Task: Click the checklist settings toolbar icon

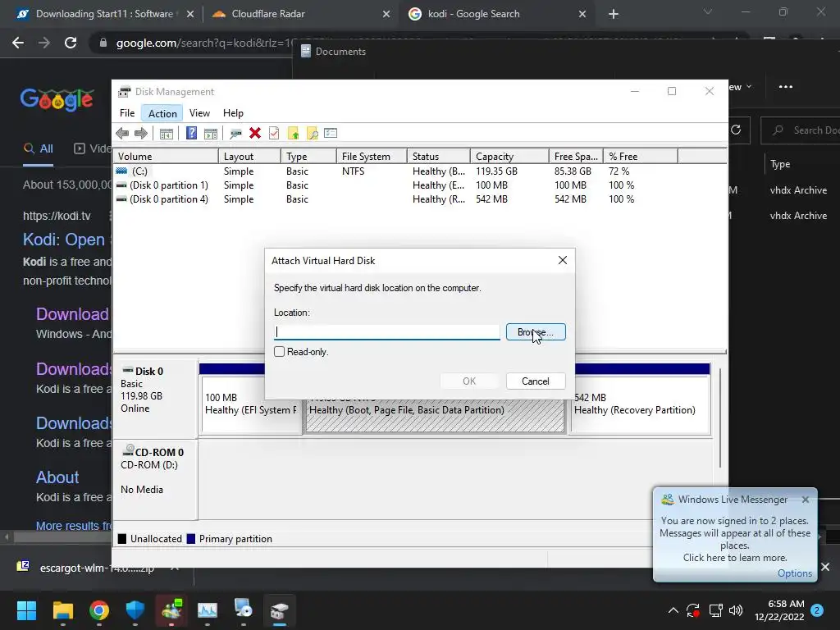Action: point(331,133)
